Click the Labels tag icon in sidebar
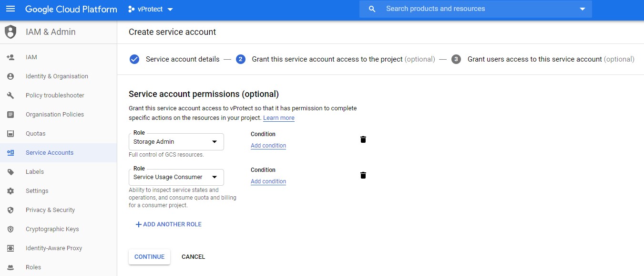 [x=10, y=172]
